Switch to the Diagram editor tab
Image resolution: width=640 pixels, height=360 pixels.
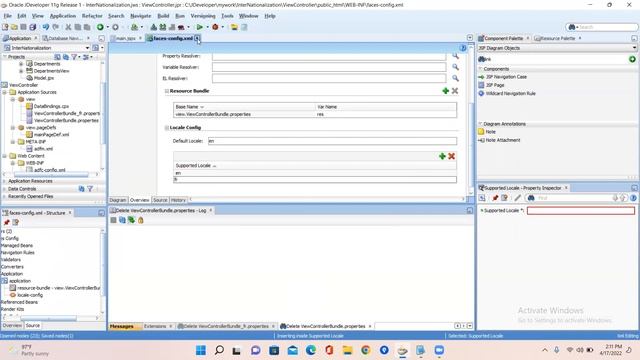pyautogui.click(x=118, y=200)
